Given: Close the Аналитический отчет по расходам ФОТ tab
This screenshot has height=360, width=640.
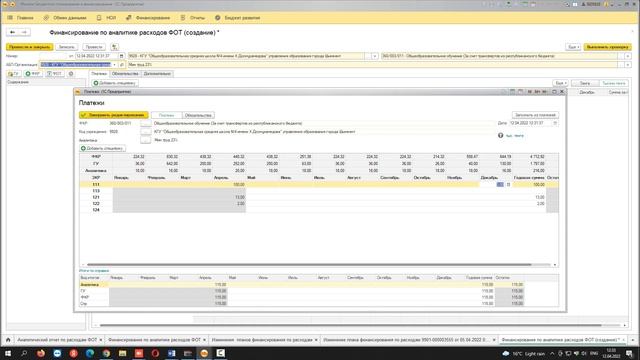Looking at the screenshot, I should [x=101, y=340].
